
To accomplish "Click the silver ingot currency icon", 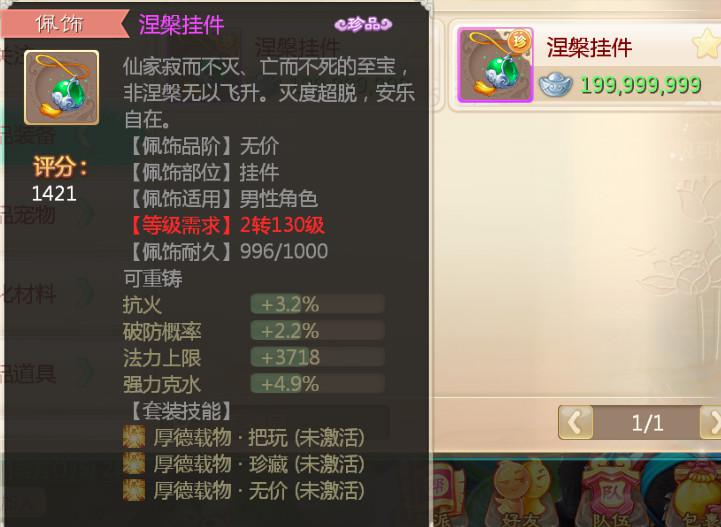I will click(555, 85).
